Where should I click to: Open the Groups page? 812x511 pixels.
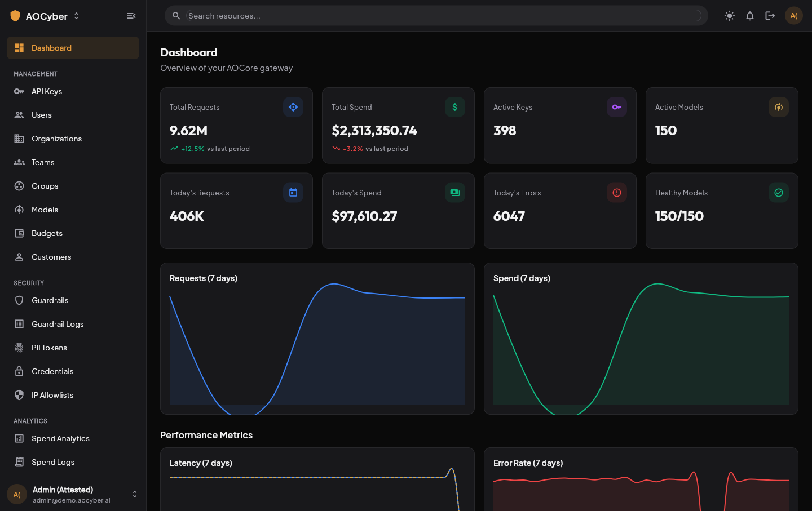[73, 186]
